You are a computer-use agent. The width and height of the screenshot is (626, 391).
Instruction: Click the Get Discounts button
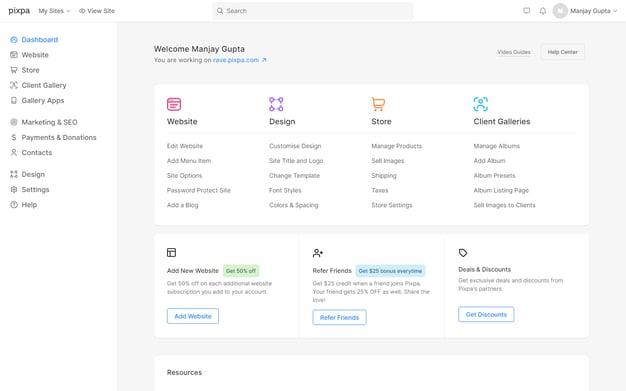click(x=486, y=314)
